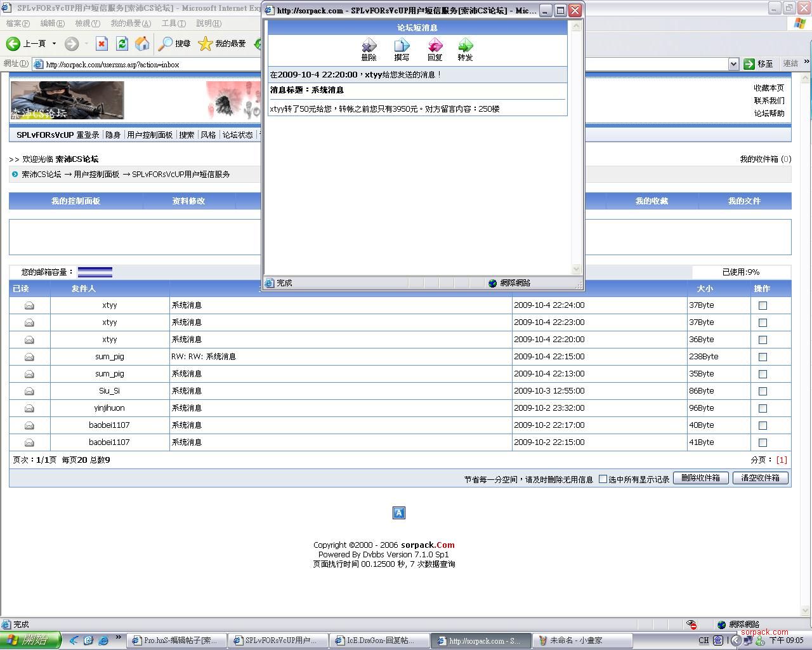This screenshot has height=650, width=812.
Task: Click the browser Stop toolbar icon
Action: click(101, 43)
